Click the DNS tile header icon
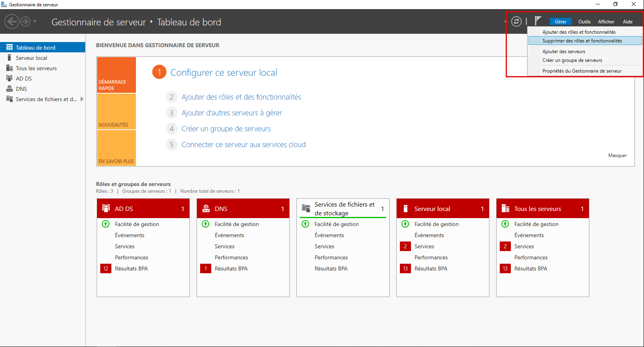Viewport: 644px width, 347px height. coord(206,208)
